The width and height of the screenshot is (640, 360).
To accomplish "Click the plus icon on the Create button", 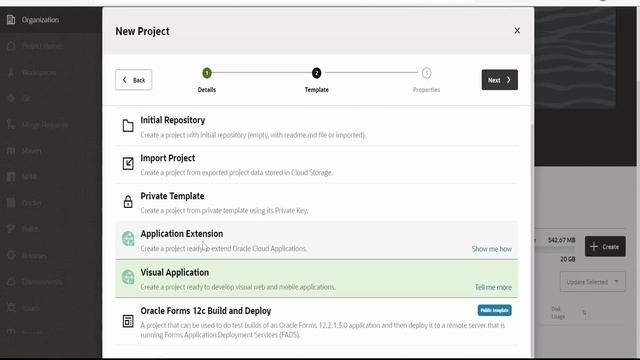I will point(594,247).
